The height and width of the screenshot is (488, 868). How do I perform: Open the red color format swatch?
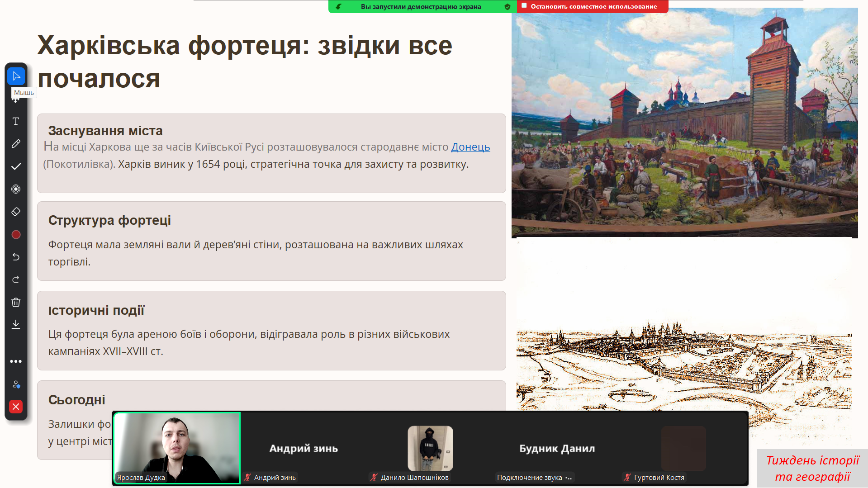(16, 234)
